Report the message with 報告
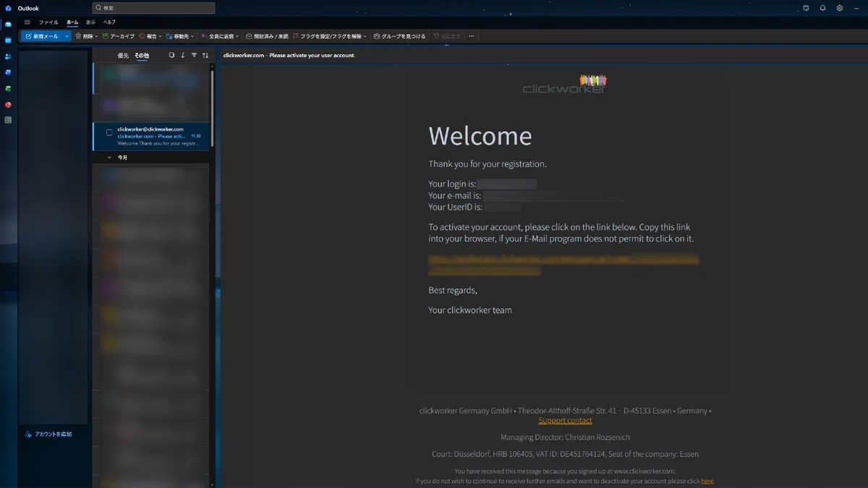Viewport: 868px width, 488px height. (x=148, y=36)
